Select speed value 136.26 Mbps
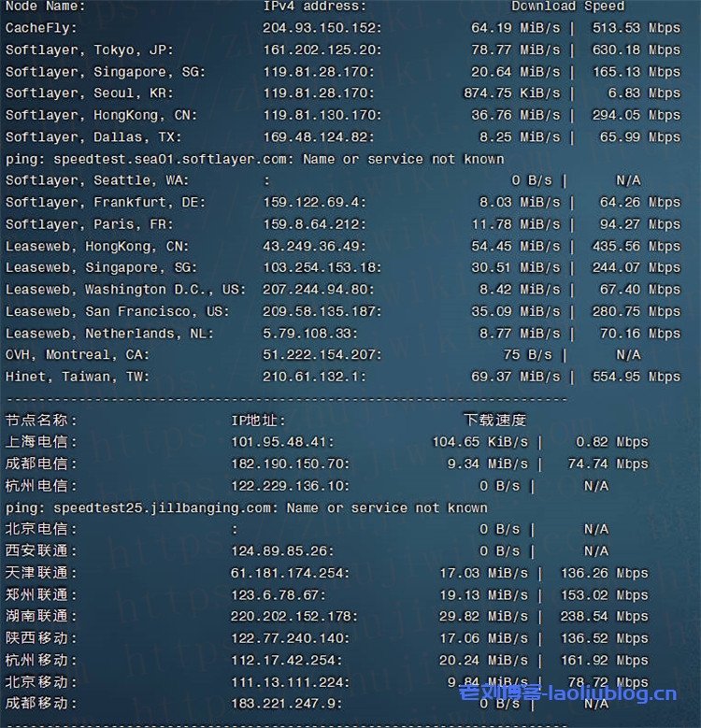Image resolution: width=701 pixels, height=728 pixels. pos(604,574)
